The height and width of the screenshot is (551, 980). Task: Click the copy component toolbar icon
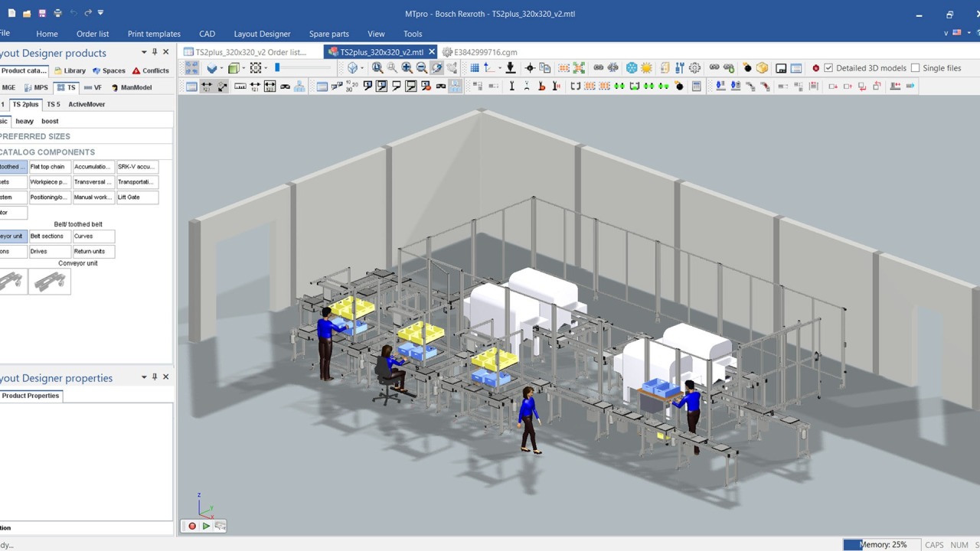pos(545,68)
